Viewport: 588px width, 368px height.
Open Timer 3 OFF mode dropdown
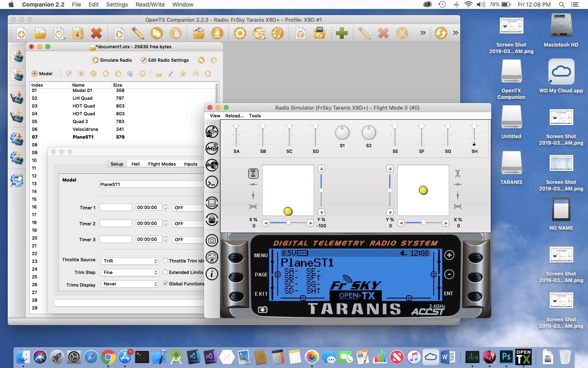click(188, 240)
